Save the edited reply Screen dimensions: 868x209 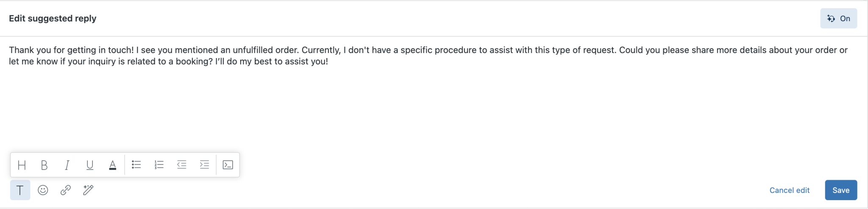[x=841, y=190]
